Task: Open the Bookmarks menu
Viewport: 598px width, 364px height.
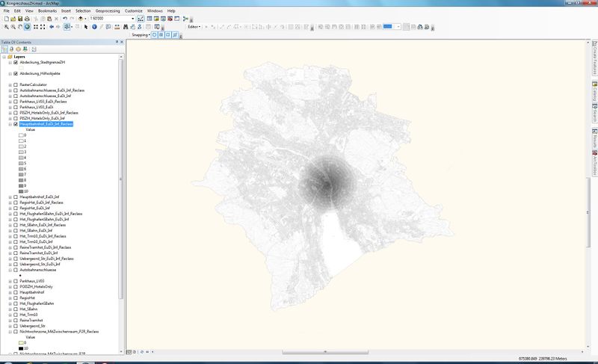Action: point(46,11)
